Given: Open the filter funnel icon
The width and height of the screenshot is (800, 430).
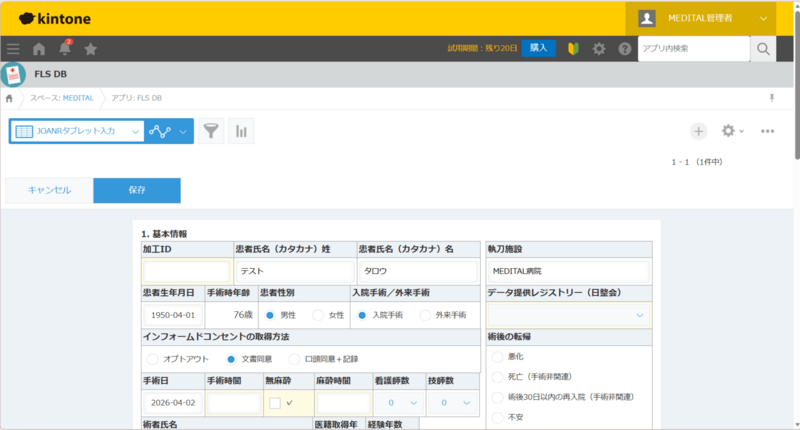Looking at the screenshot, I should pos(211,131).
